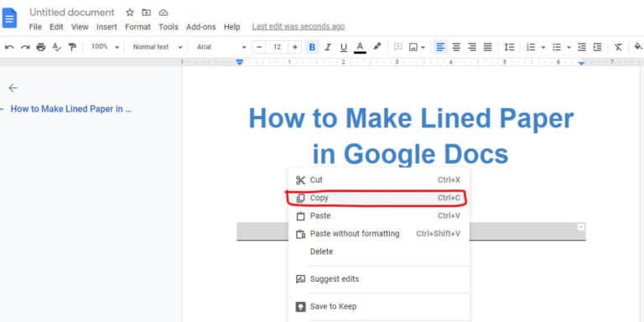Open the Arial font dropdown
The image size is (644, 322).
[x=221, y=47]
